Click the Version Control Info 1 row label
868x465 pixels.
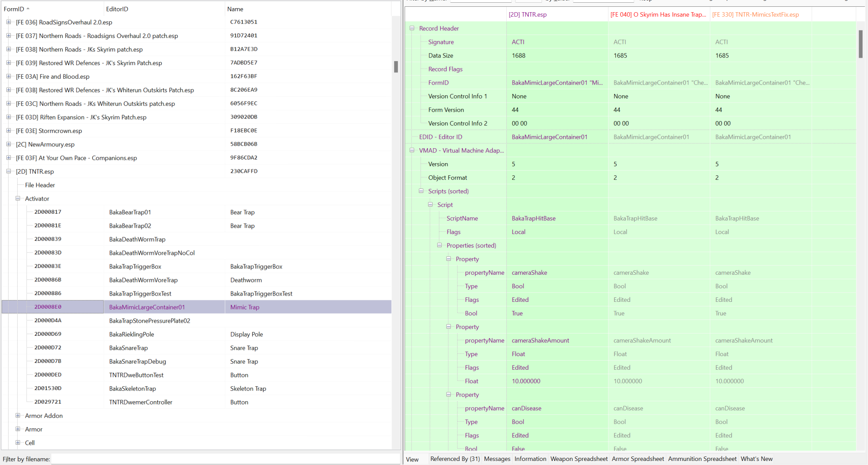(458, 96)
